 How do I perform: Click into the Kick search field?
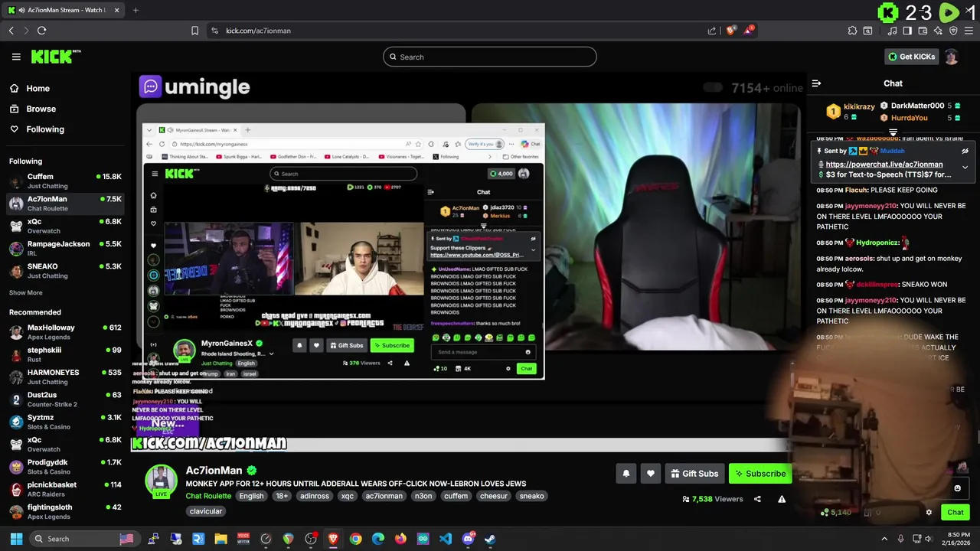490,57
